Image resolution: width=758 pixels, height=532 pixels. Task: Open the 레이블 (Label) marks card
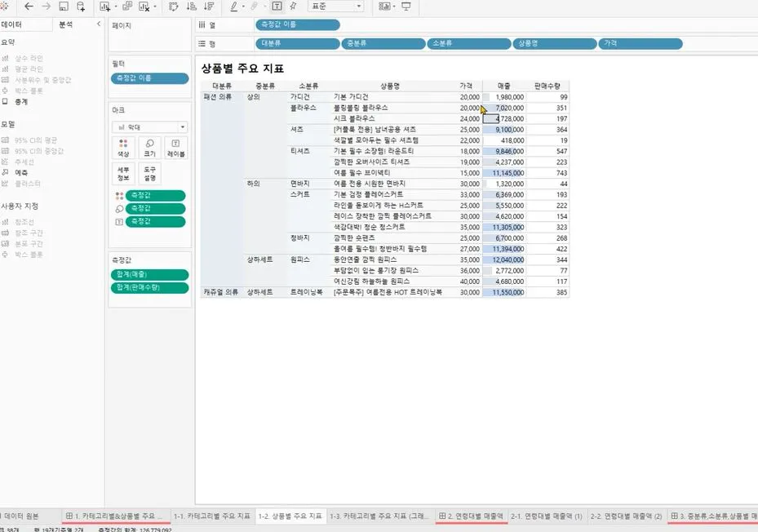pyautogui.click(x=176, y=148)
